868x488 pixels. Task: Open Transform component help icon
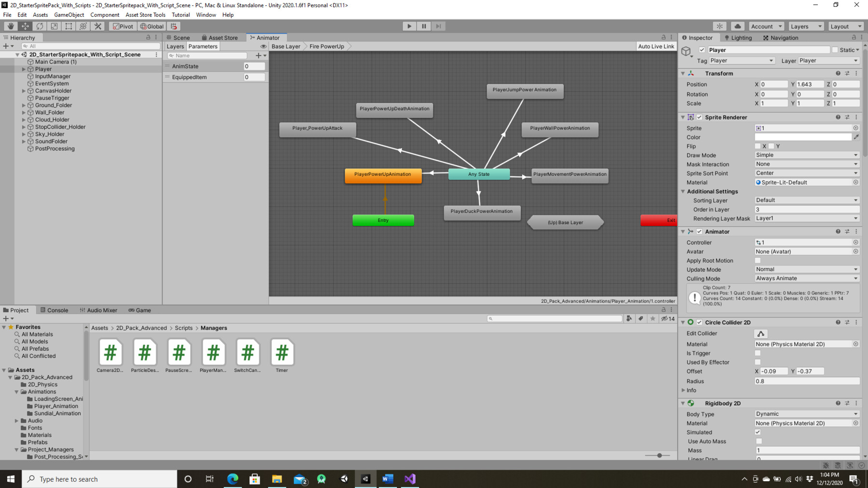click(x=838, y=73)
